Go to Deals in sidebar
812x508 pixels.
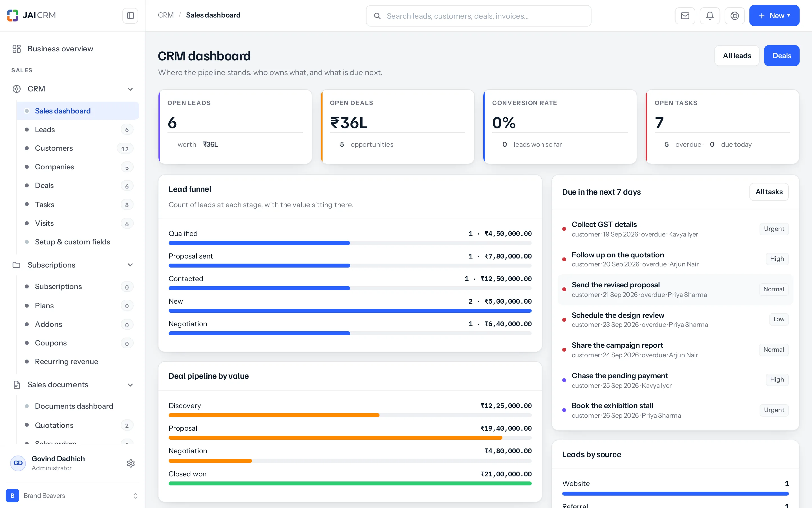78,185
